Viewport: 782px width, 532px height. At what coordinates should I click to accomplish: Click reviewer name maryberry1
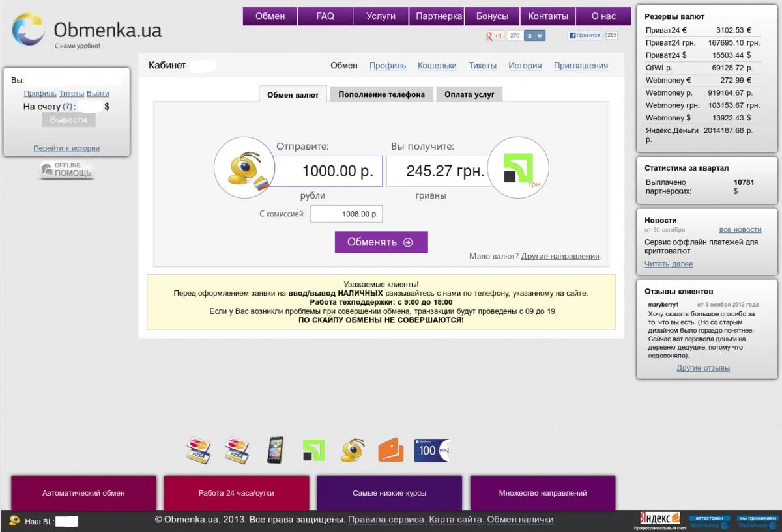[663, 305]
